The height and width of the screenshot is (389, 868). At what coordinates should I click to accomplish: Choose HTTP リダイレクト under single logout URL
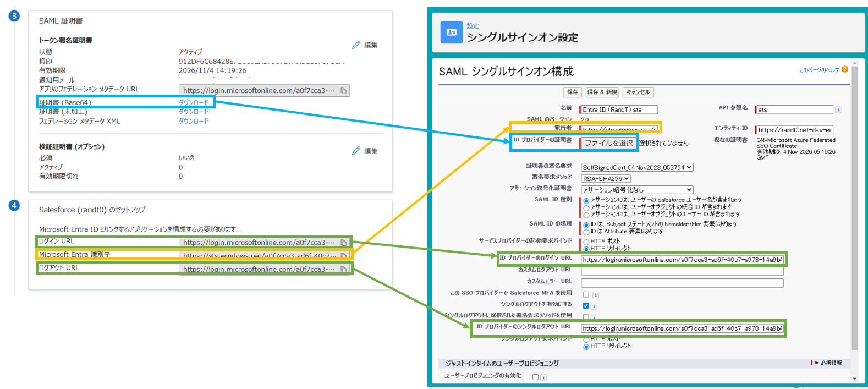coord(586,347)
